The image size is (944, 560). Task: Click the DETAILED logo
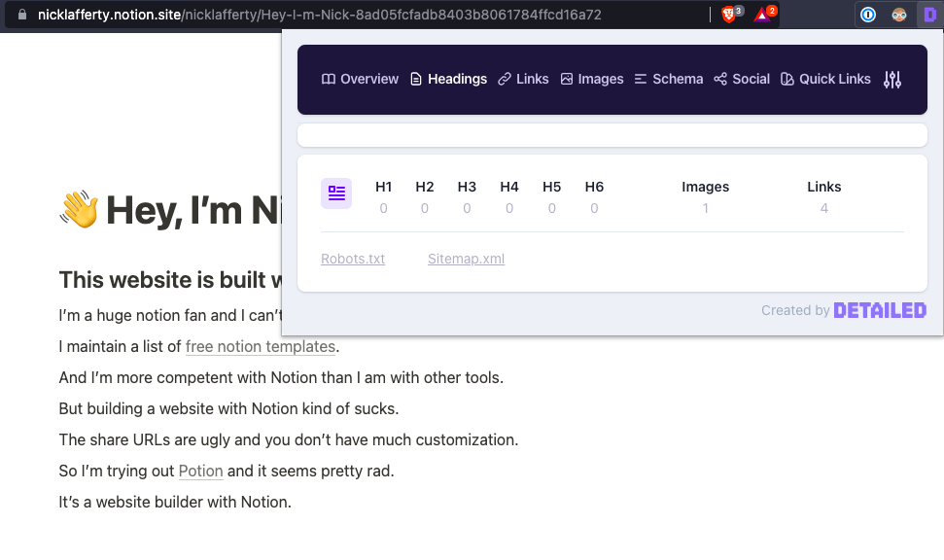point(880,309)
